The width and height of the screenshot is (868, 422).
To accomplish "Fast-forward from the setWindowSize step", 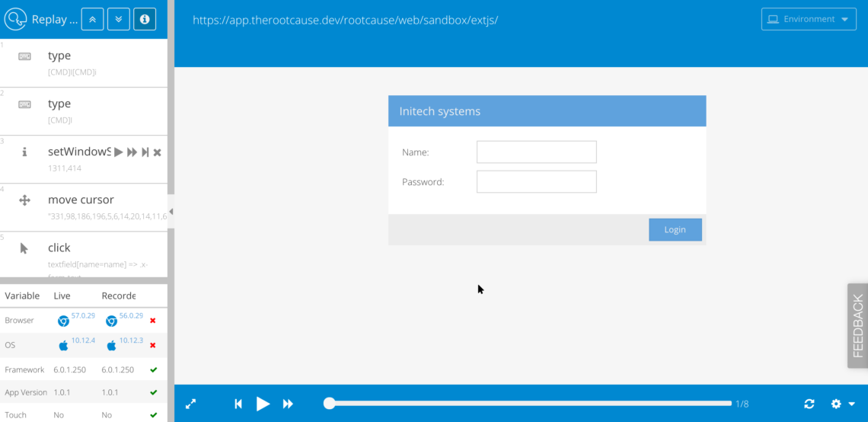I will tap(132, 152).
